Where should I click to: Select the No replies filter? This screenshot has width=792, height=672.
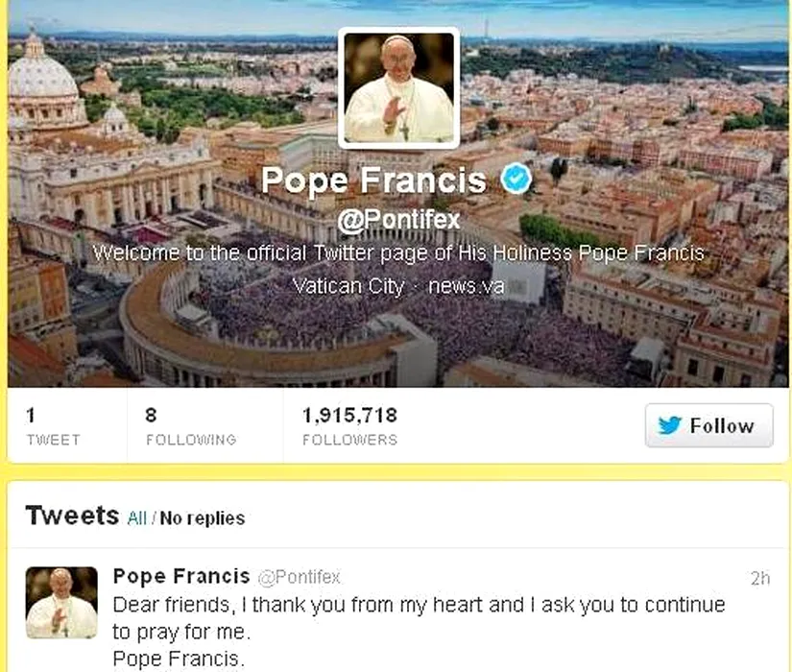click(203, 518)
